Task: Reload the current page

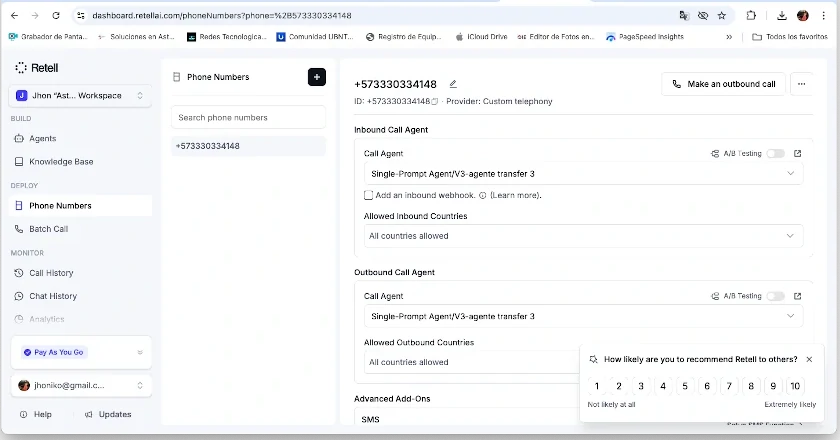Action: tap(56, 16)
